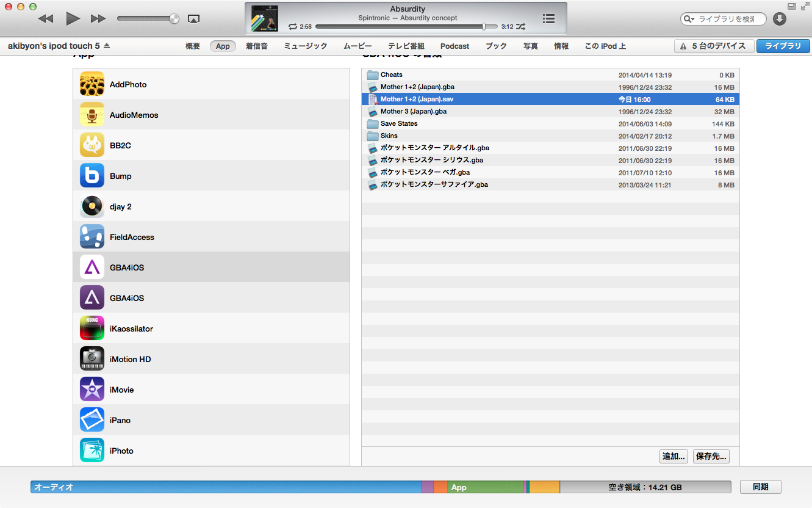Screen dimensions: 812x508
Task: Select the App tab
Action: [x=223, y=46]
